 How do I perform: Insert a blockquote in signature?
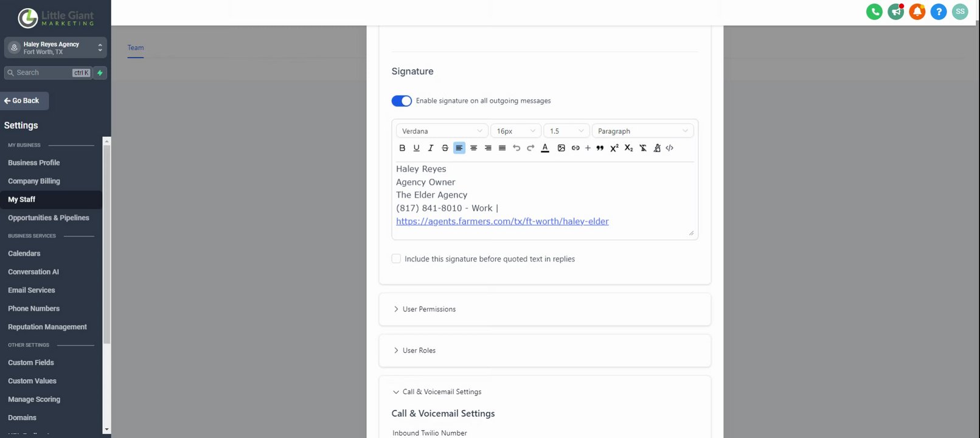tap(600, 148)
